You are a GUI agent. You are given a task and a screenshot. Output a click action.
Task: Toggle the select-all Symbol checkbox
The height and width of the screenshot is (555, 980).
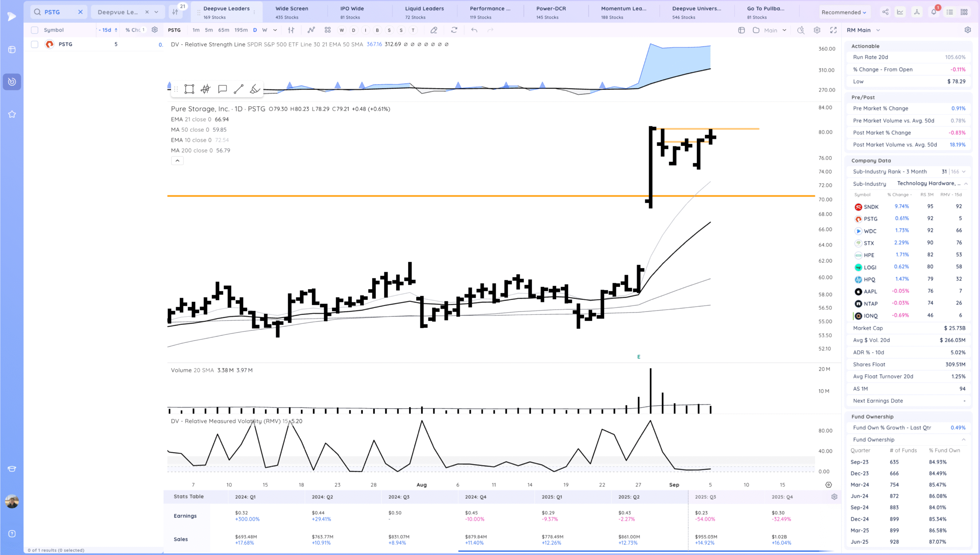(x=34, y=30)
